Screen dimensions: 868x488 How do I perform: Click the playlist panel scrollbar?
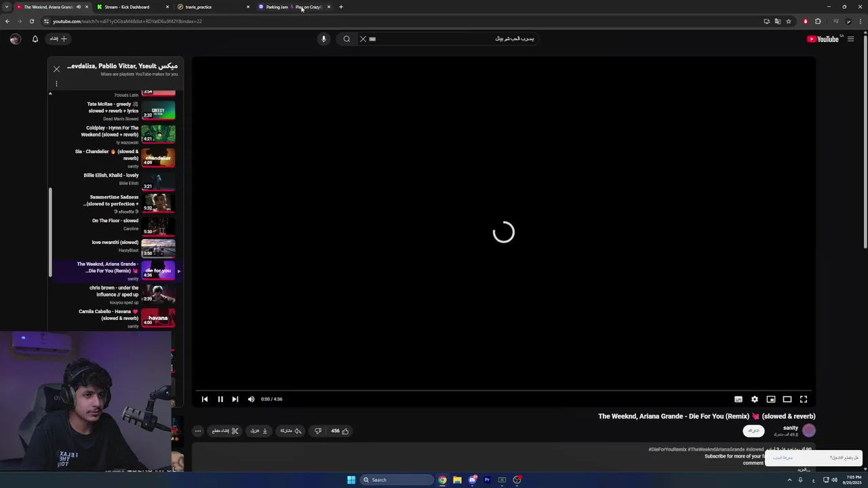[x=50, y=232]
